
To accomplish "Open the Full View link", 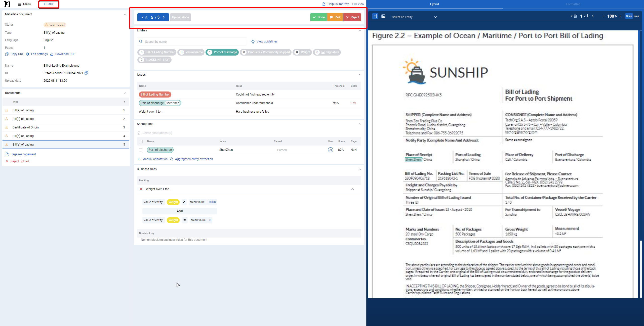I will [358, 4].
